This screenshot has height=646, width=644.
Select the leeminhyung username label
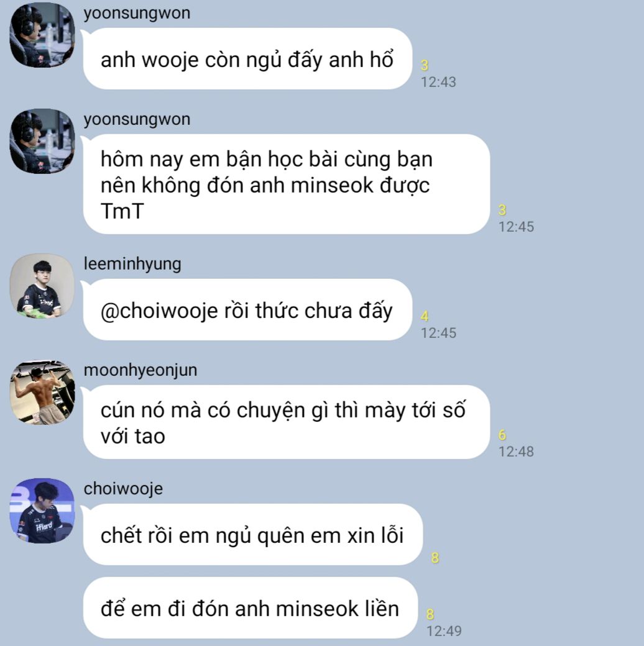(x=132, y=263)
